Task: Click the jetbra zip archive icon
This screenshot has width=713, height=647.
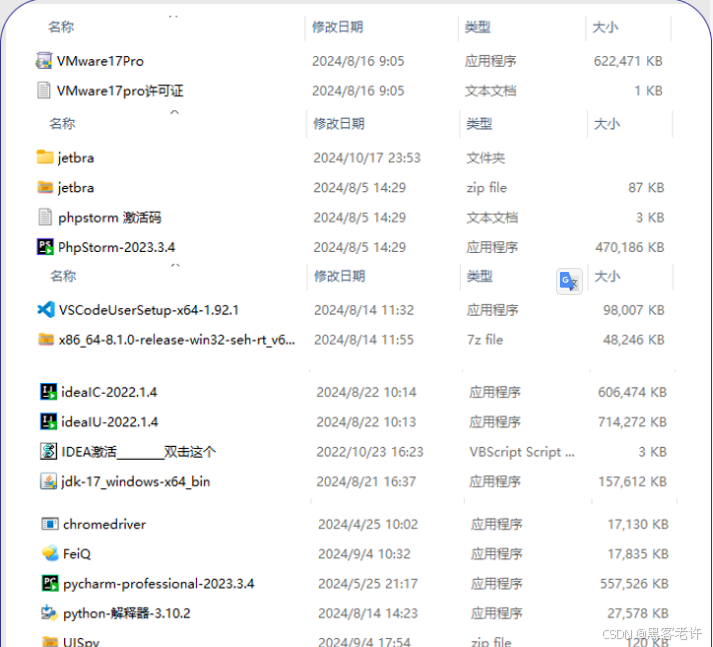Action: 45,187
